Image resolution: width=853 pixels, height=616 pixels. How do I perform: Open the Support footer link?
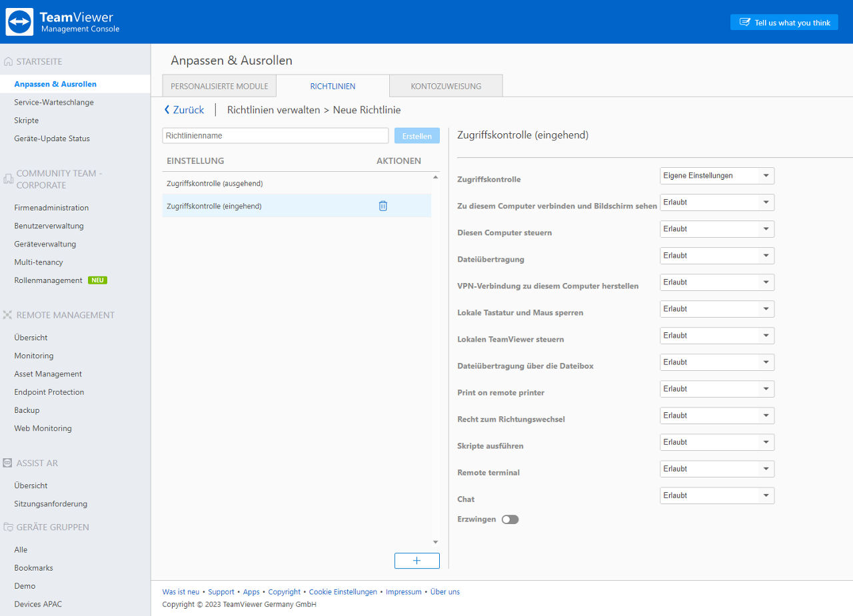(x=221, y=591)
